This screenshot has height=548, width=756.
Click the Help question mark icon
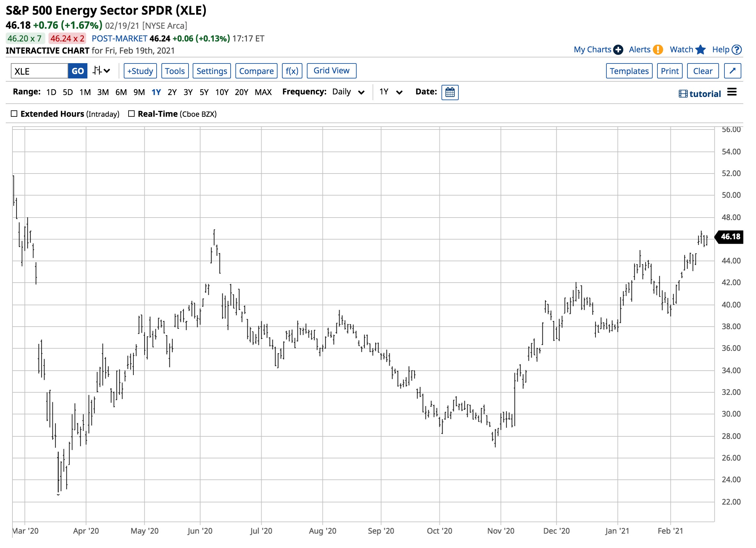pos(737,50)
